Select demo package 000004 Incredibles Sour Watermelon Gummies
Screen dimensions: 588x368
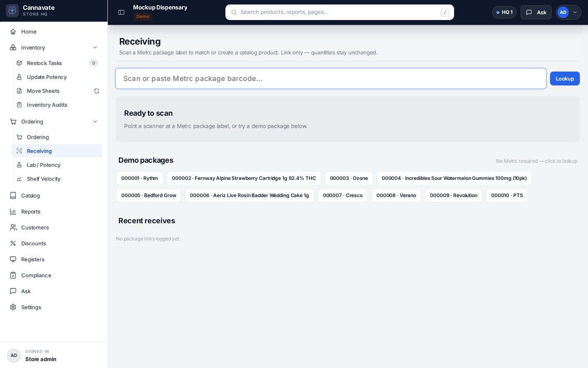tap(454, 178)
